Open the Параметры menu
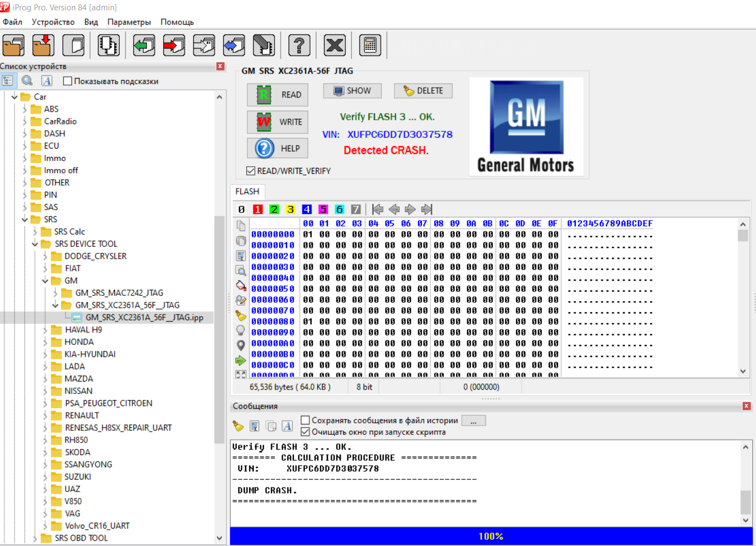 coord(129,22)
